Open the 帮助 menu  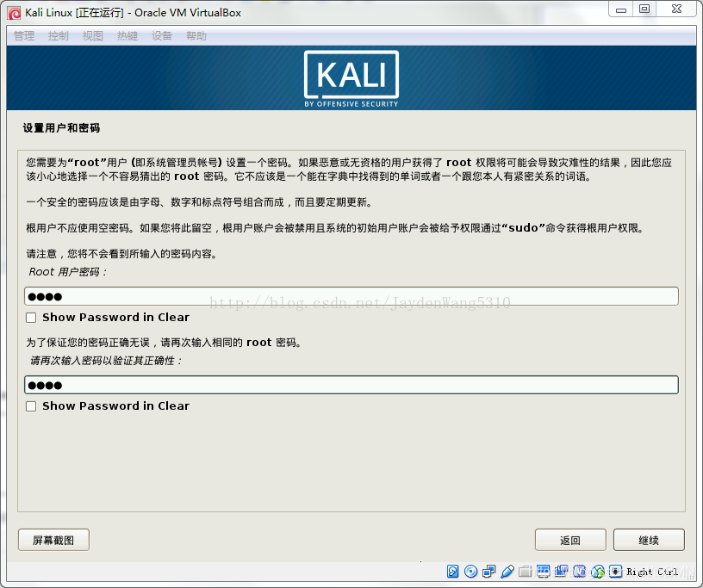tap(196, 36)
